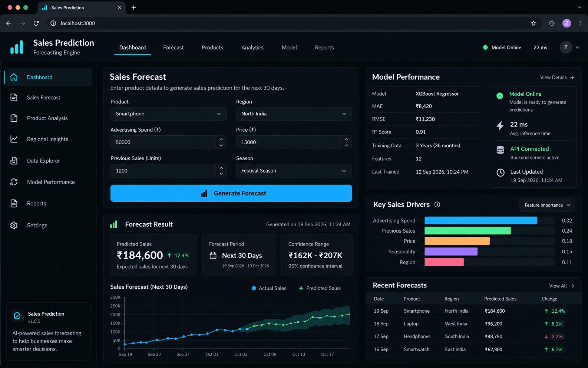
Task: Click the Dashboard home icon in sidebar
Action: (14, 77)
